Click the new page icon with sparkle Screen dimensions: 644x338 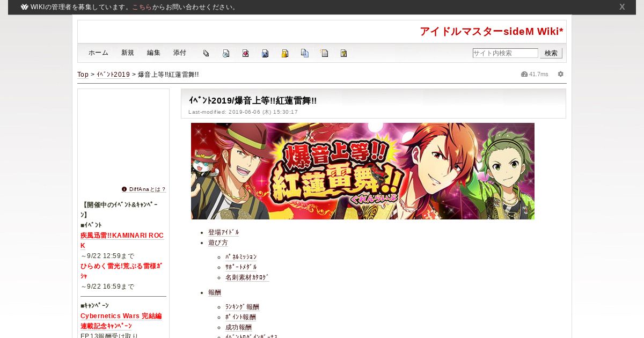coord(324,53)
